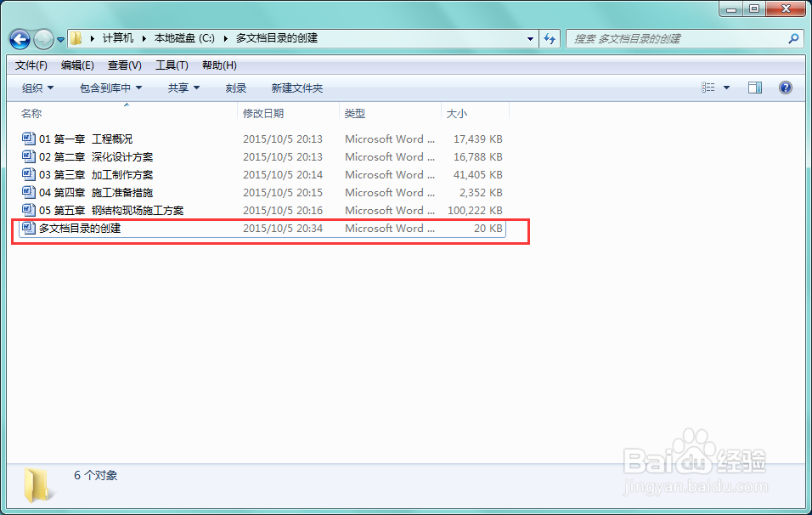
Task: Click 多文档目录的创建 breadcrumb in address bar
Action: click(277, 38)
